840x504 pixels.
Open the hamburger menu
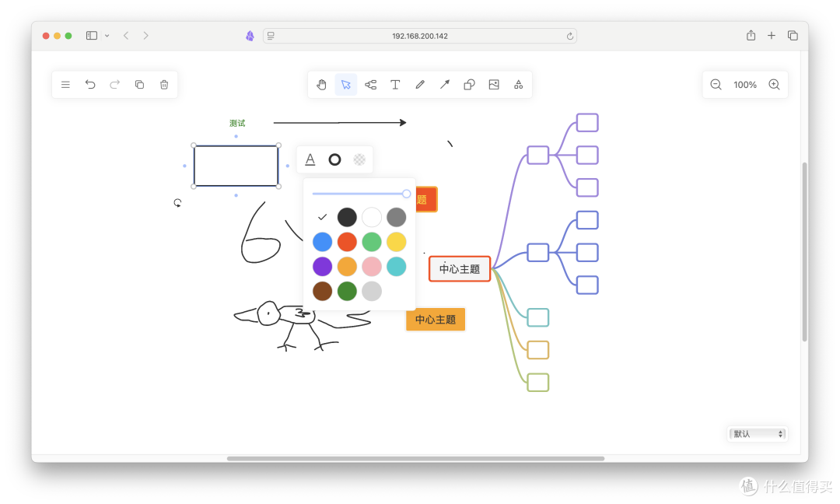(x=65, y=84)
